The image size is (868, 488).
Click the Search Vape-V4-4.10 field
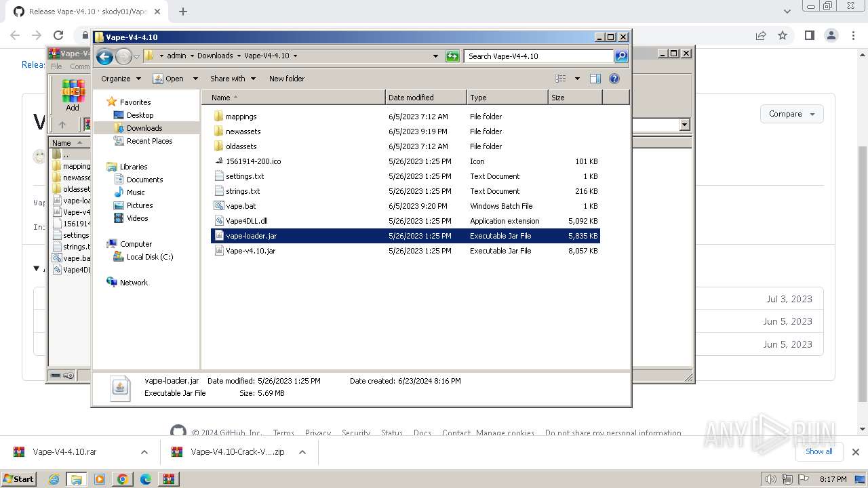point(539,56)
